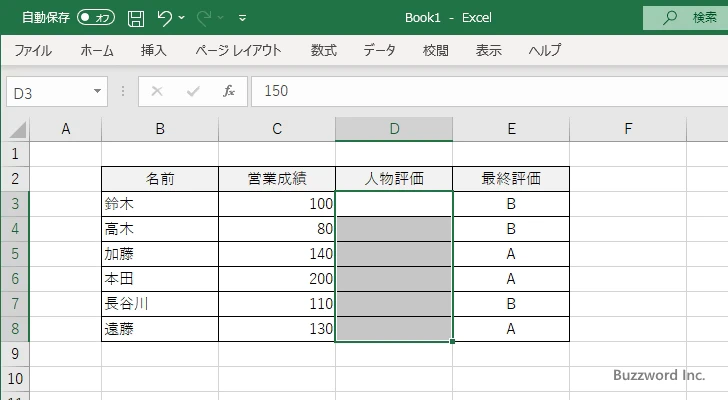The image size is (728, 400).
Task: Click the Select All corner triangle
Action: (18, 129)
